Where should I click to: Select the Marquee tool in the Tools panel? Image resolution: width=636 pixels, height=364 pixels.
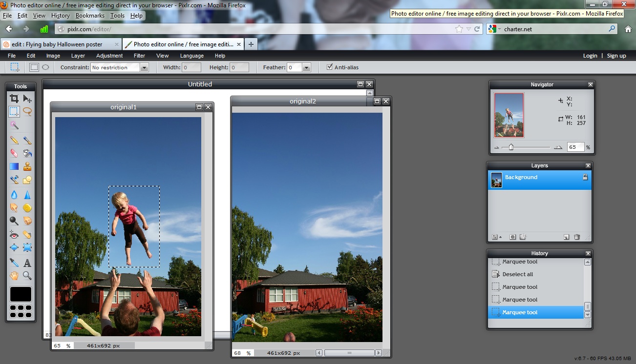[14, 111]
